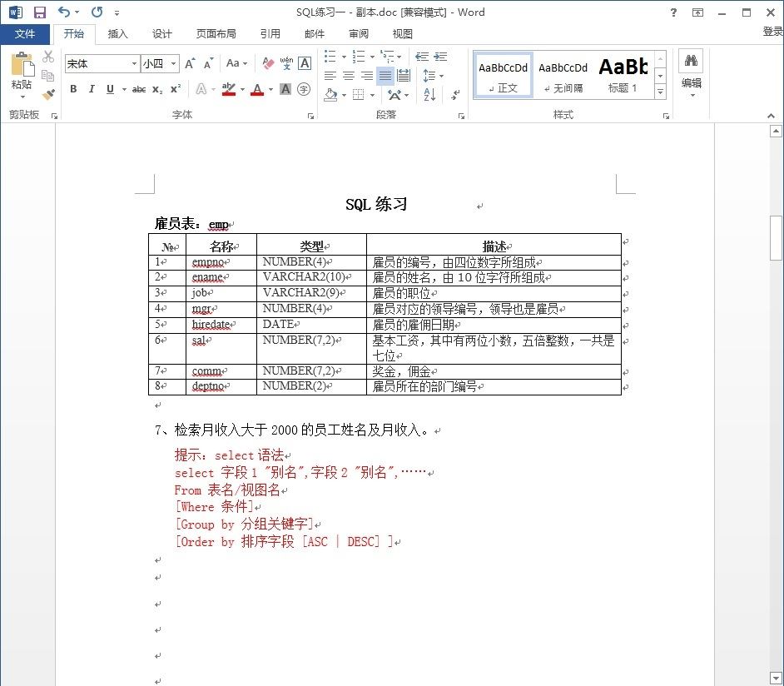784x686 pixels.
Task: Open Word Help with the question mark
Action: (x=673, y=12)
